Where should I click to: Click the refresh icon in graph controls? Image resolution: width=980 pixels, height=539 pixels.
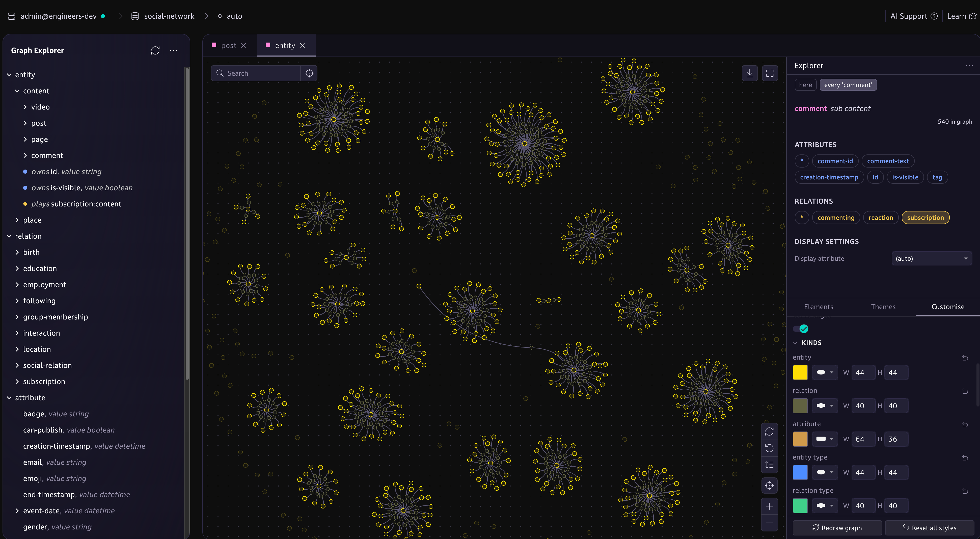(769, 431)
